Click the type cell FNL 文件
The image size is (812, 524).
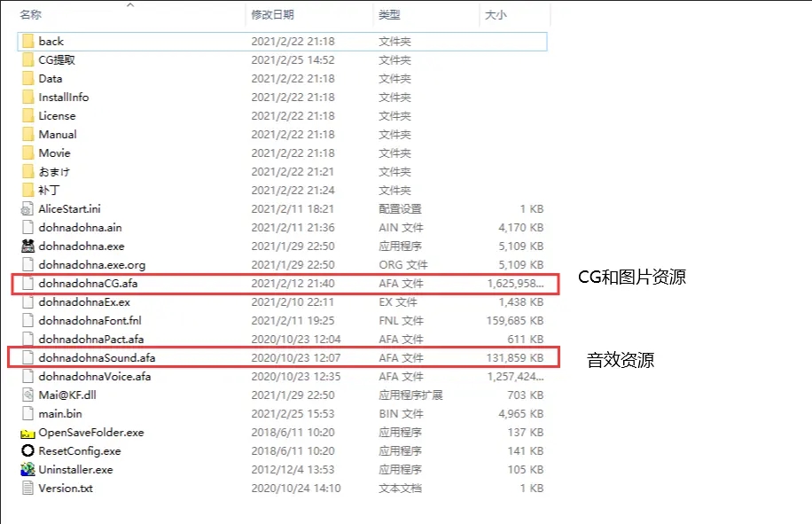pyautogui.click(x=401, y=320)
